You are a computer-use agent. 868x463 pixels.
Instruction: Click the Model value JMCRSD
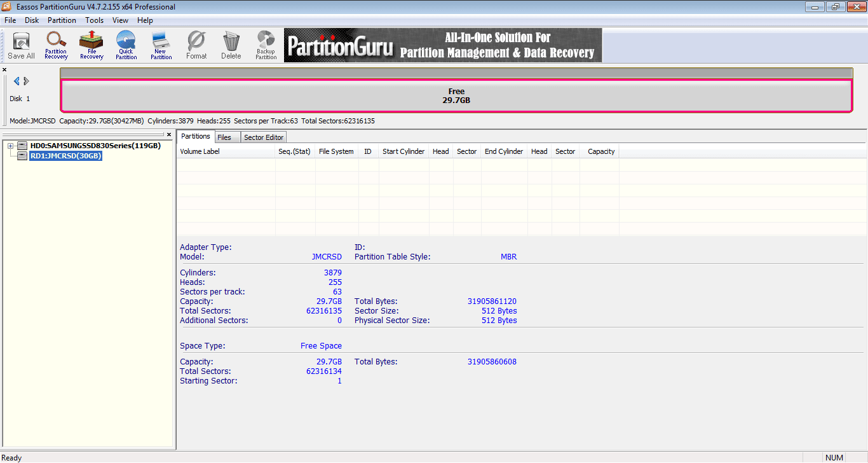point(327,257)
